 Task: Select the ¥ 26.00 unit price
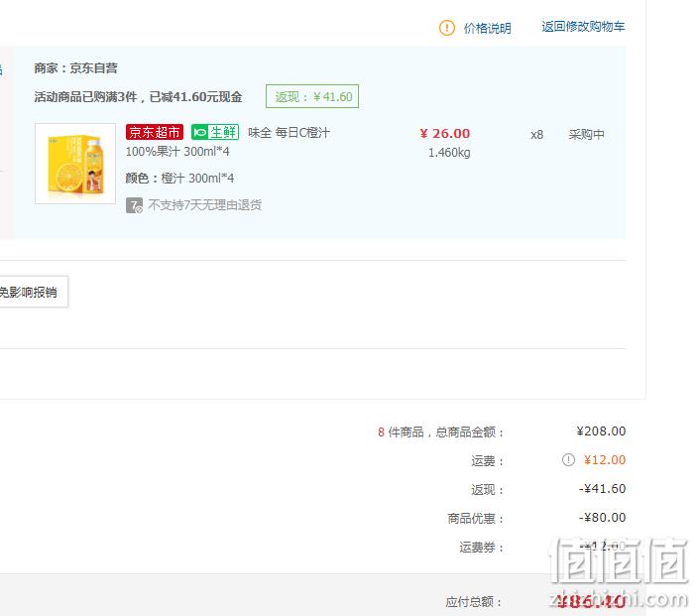tap(445, 134)
